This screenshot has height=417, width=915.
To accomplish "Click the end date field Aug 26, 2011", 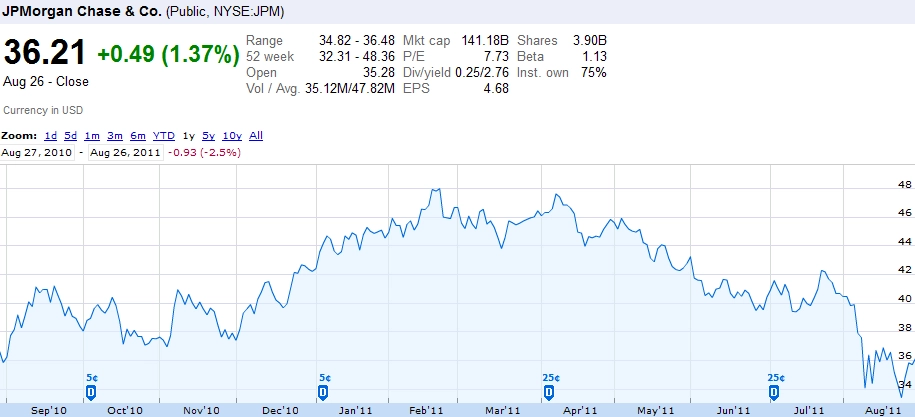I will click(125, 153).
